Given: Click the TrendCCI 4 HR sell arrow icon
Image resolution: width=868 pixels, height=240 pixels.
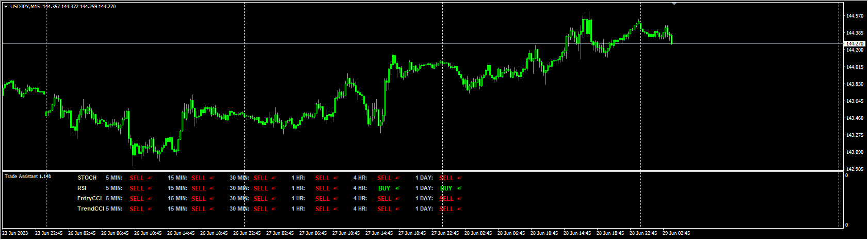Looking at the screenshot, I should click(397, 209).
